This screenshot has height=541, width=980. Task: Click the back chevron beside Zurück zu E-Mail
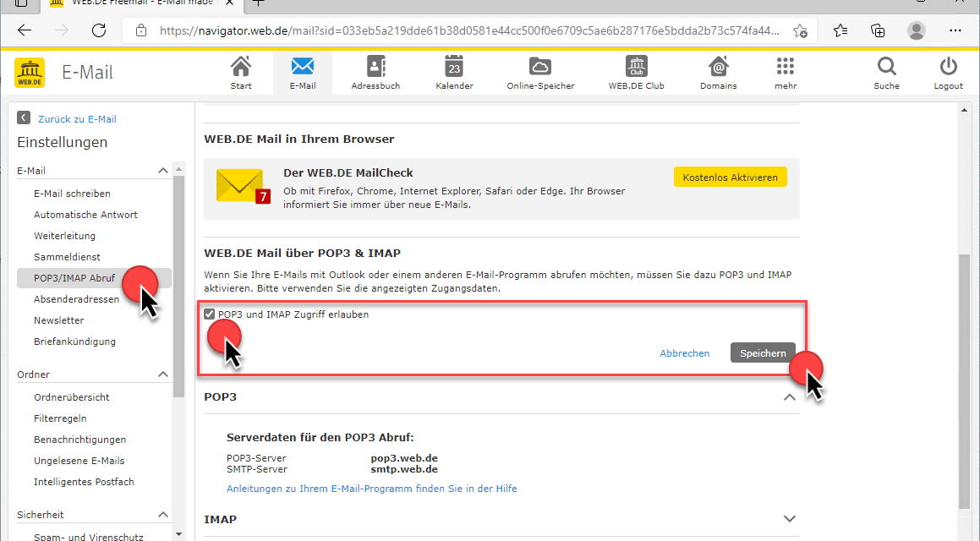click(24, 117)
